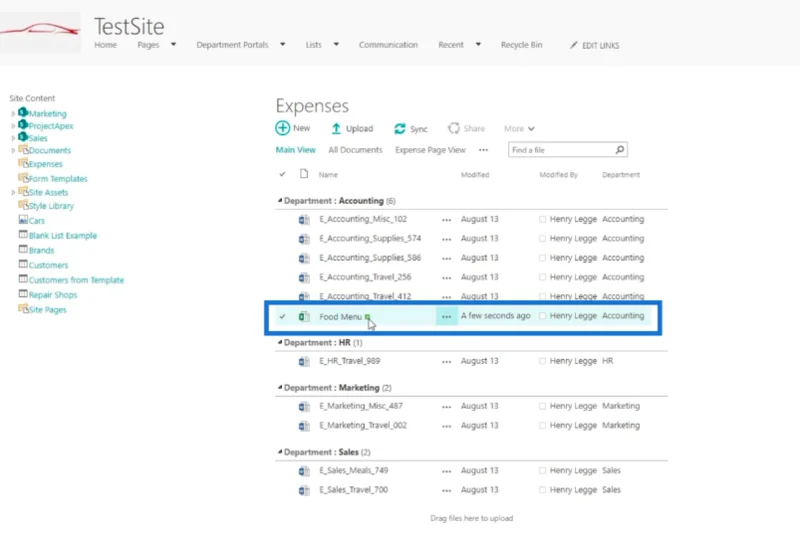Click the Sync icon
This screenshot has height=542, width=800.
click(399, 129)
